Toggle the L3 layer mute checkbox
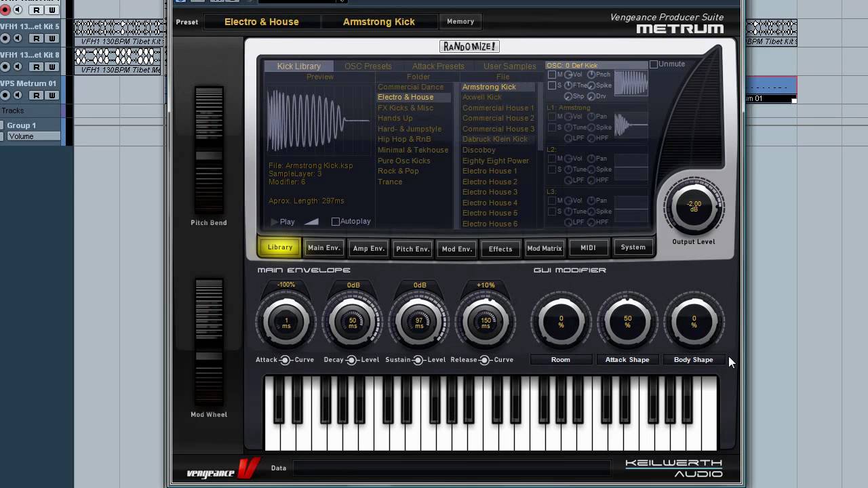The width and height of the screenshot is (868, 488). 552,201
